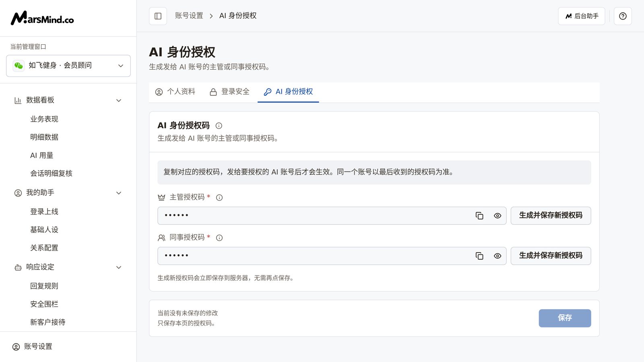Click the MarsMind.co logo

[x=42, y=18]
